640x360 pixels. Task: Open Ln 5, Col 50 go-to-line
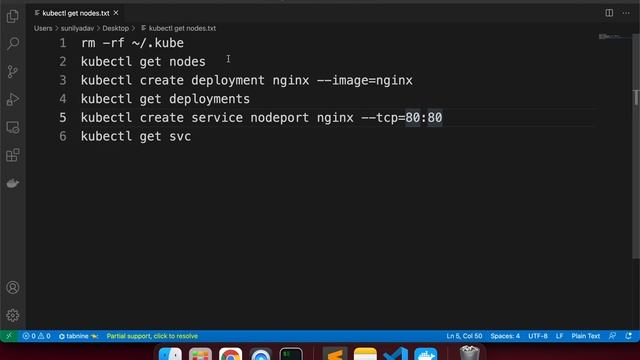464,336
